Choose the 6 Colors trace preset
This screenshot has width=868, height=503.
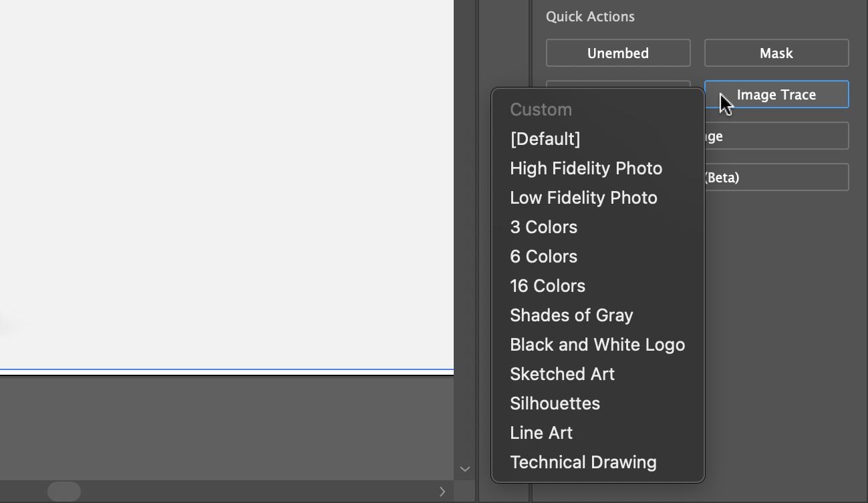(543, 257)
